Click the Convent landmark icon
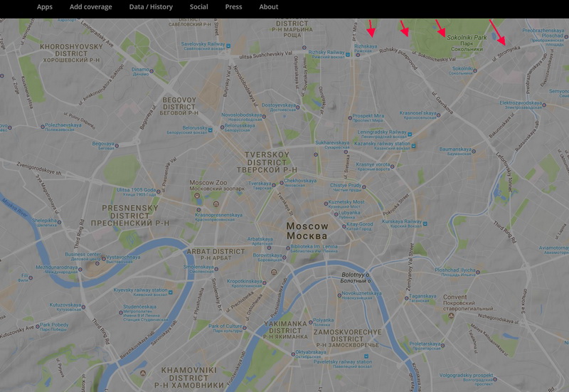569x392 pixels. (452, 316)
